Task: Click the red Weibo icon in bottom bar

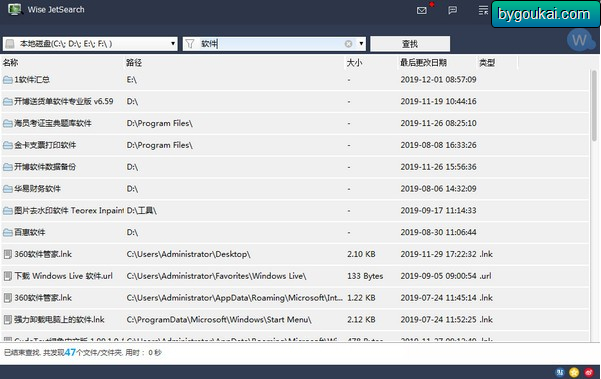Action: point(589,372)
